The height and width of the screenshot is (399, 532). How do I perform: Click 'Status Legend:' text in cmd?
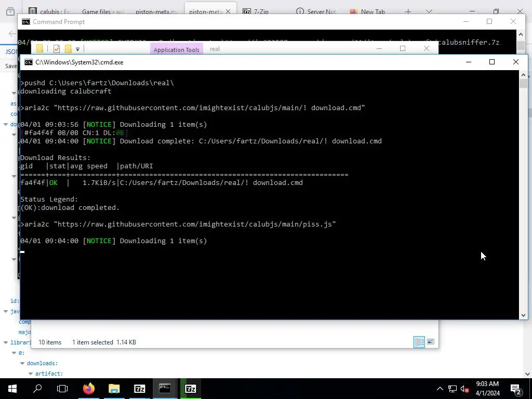pyautogui.click(x=49, y=199)
